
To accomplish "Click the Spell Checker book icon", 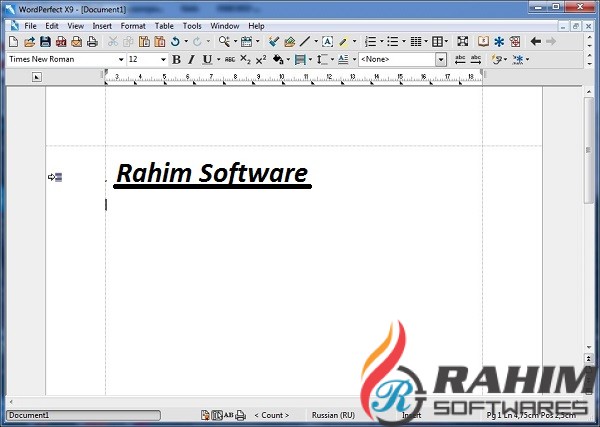I will point(483,41).
